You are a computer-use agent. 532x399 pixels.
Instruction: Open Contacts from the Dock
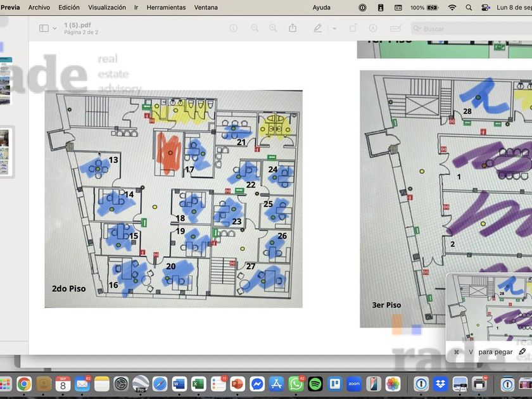tap(44, 384)
